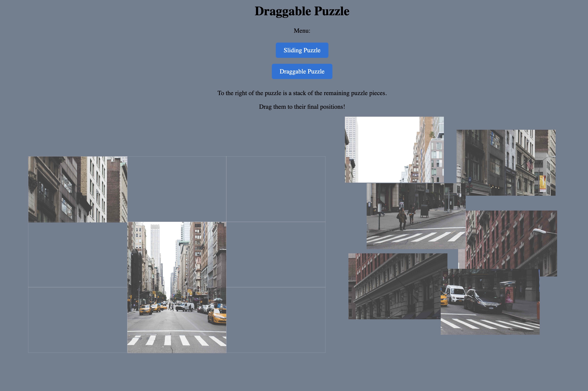Click the placed top-left building piece
The width and height of the screenshot is (588, 391).
click(78, 189)
